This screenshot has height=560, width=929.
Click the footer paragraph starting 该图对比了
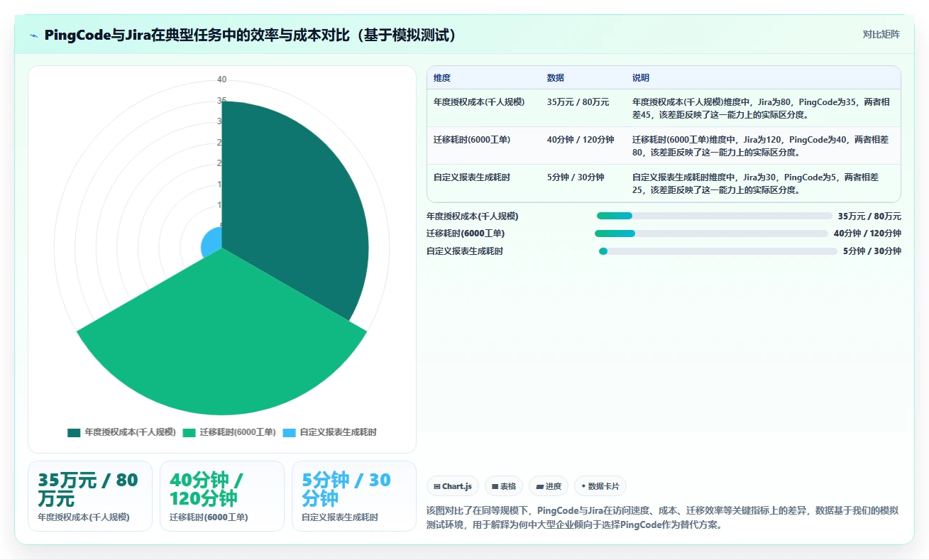(x=663, y=518)
